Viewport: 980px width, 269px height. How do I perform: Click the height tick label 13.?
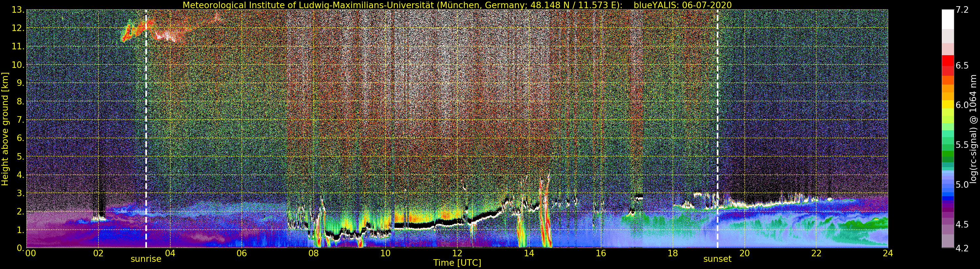coord(18,10)
